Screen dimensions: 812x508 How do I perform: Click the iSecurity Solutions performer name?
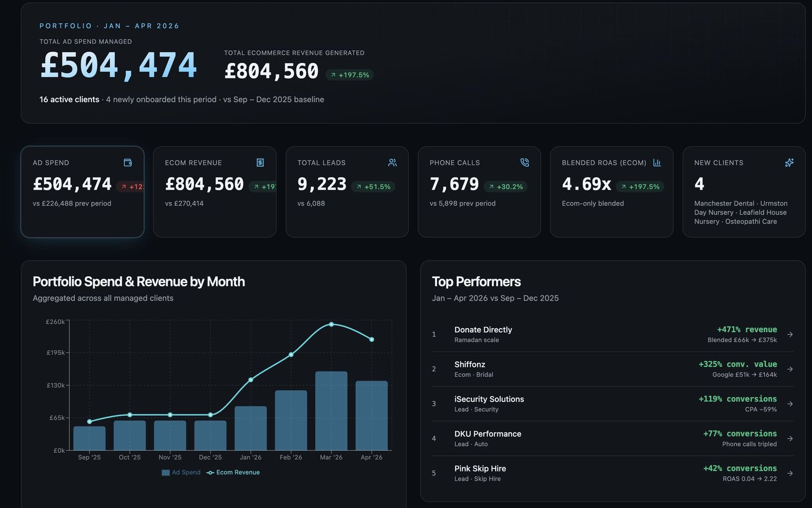point(489,399)
